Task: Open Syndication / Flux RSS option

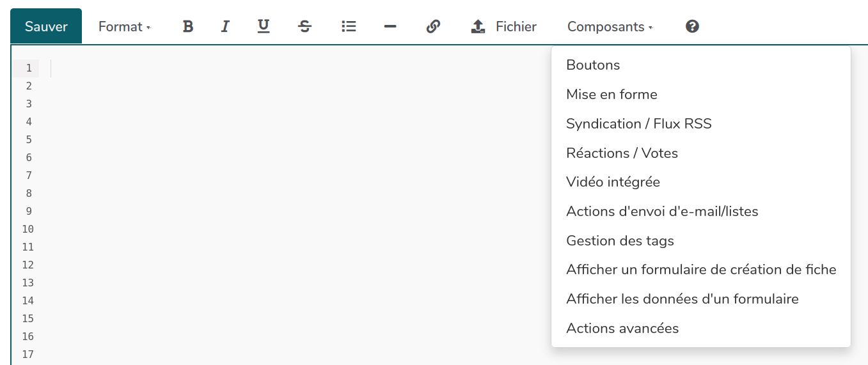Action: click(638, 123)
